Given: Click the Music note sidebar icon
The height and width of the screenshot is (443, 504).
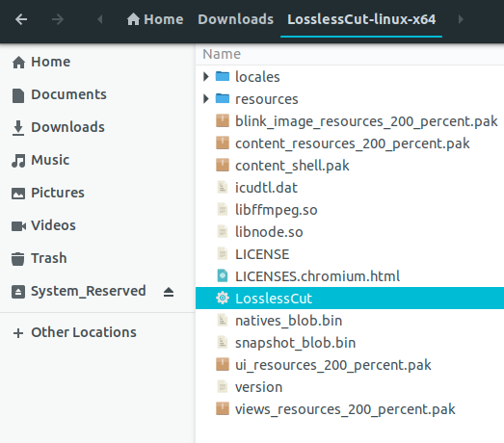Looking at the screenshot, I should [18, 160].
